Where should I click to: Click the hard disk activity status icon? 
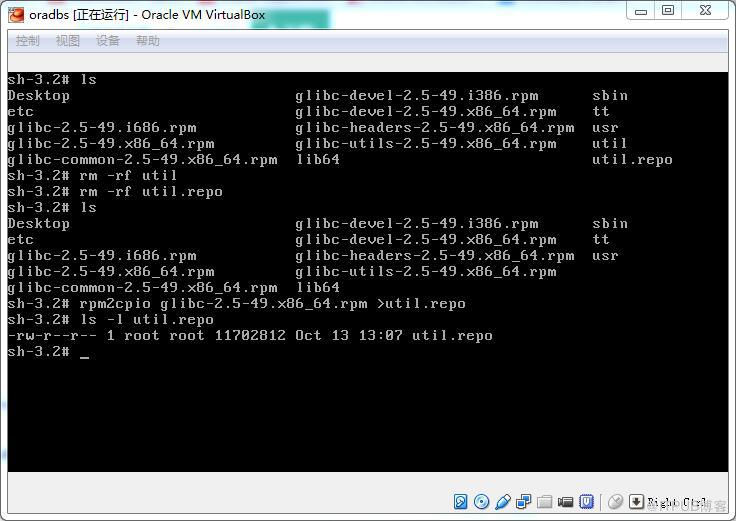click(460, 502)
